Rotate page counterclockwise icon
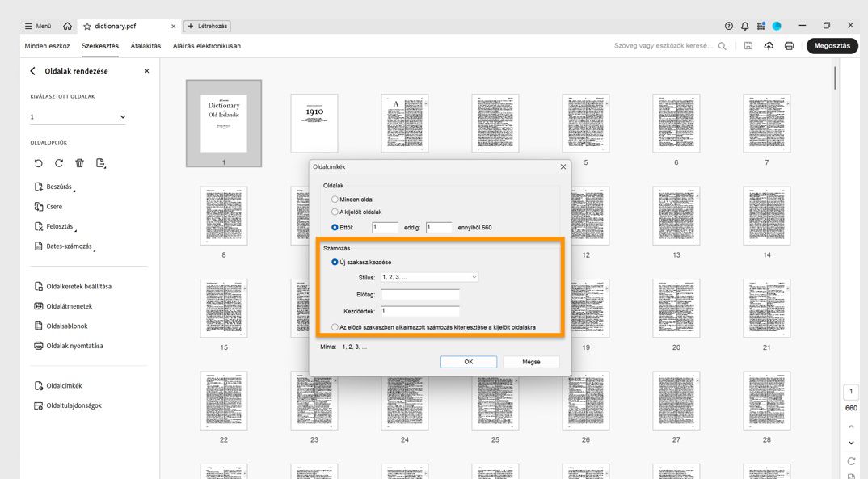Viewport: 868px width, 479px height. (38, 163)
